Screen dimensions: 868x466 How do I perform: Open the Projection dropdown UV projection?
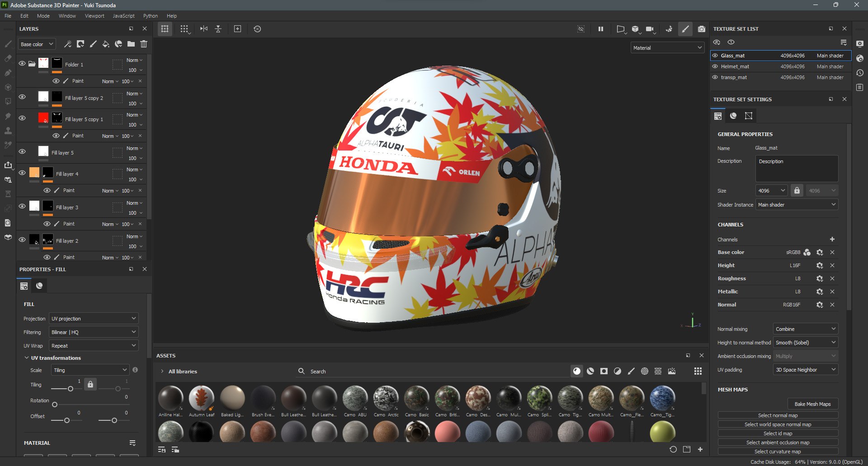(x=94, y=318)
